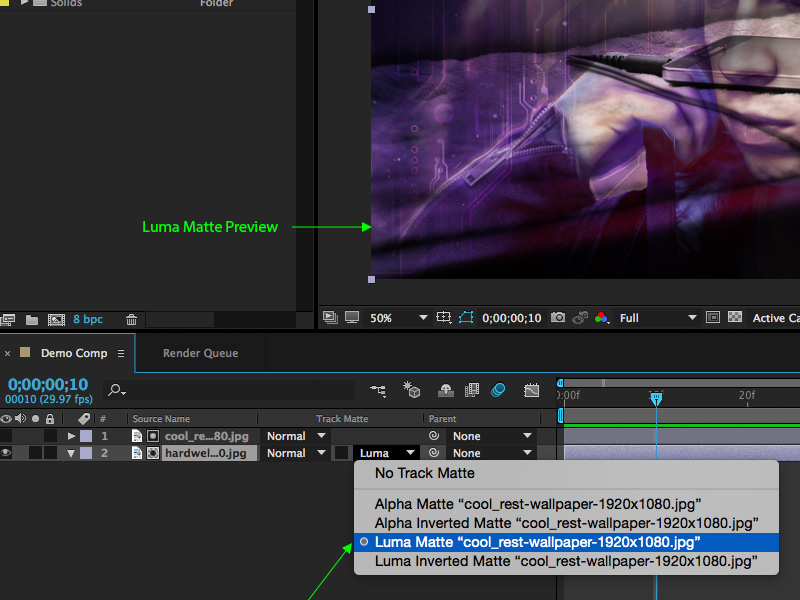Open the Composition Mini-Flowchart icon
This screenshot has width=800, height=600.
click(x=378, y=390)
